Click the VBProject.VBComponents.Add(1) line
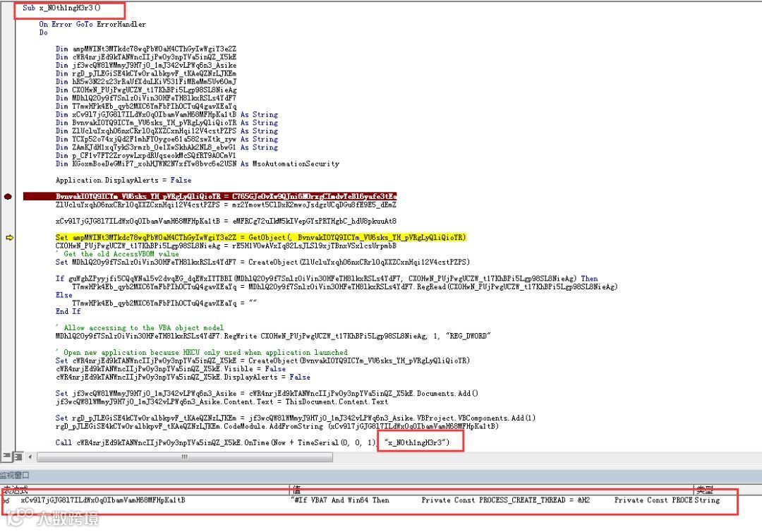 pyautogui.click(x=296, y=418)
